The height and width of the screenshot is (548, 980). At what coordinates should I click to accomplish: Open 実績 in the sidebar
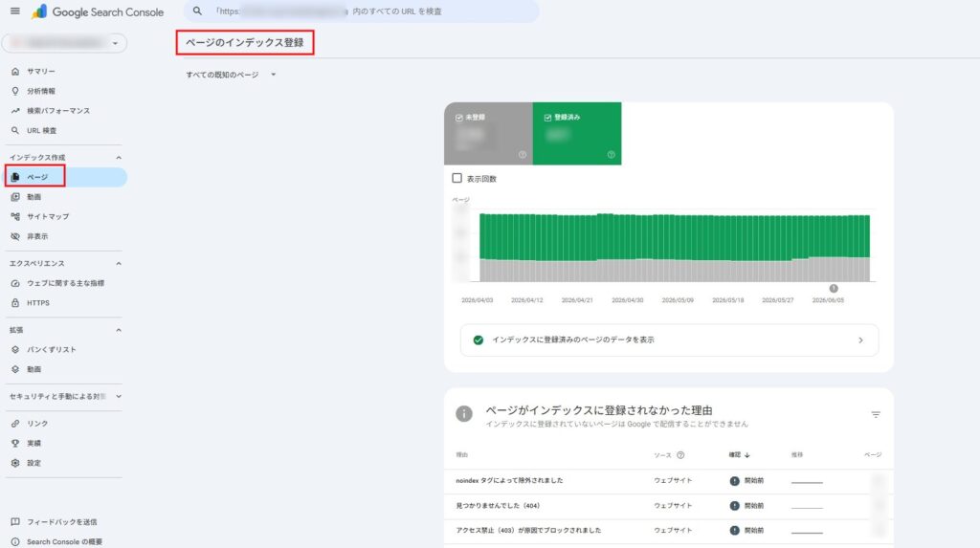pos(33,443)
